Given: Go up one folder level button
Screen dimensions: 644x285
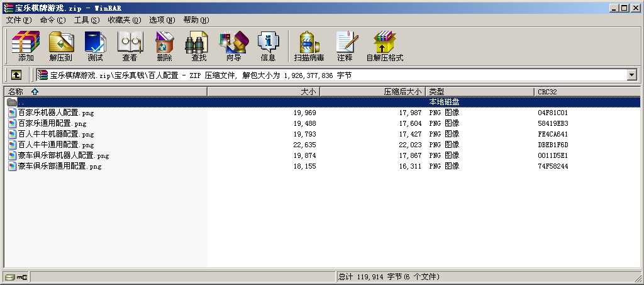Looking at the screenshot, I should click(x=16, y=75).
